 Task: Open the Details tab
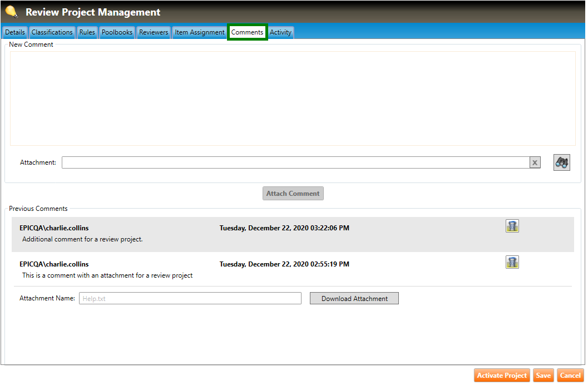(x=15, y=32)
